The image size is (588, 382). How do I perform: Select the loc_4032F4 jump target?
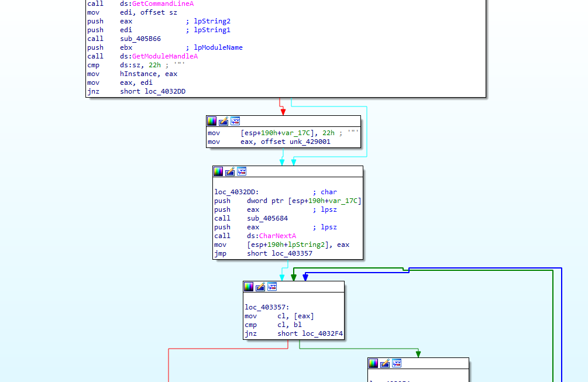click(x=321, y=333)
